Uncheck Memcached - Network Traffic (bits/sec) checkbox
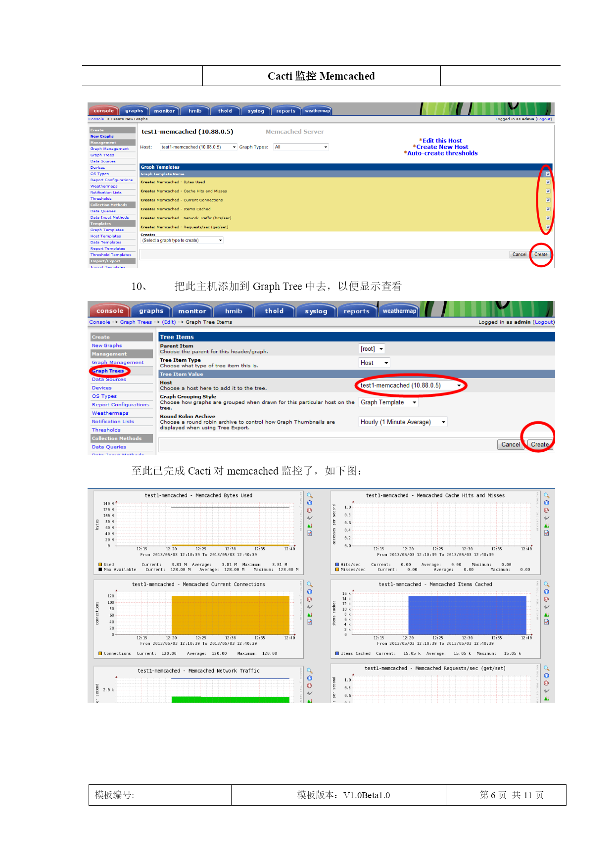The height and width of the screenshot is (868, 614). pyautogui.click(x=548, y=218)
